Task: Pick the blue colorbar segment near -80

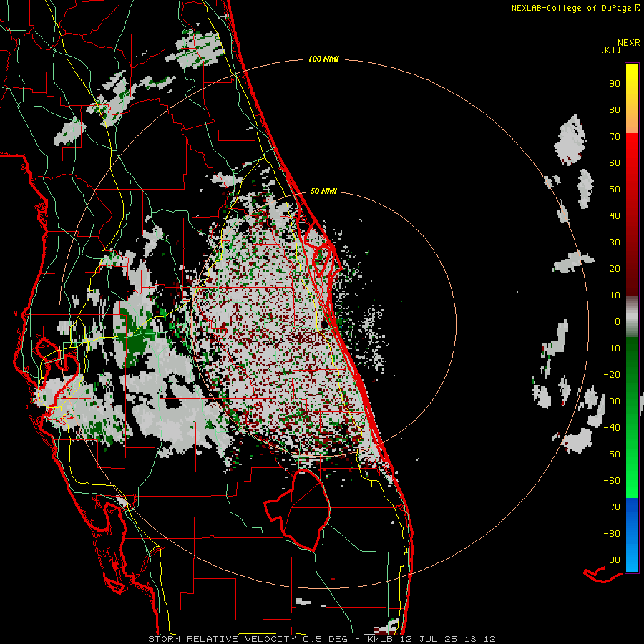Action: [632, 534]
